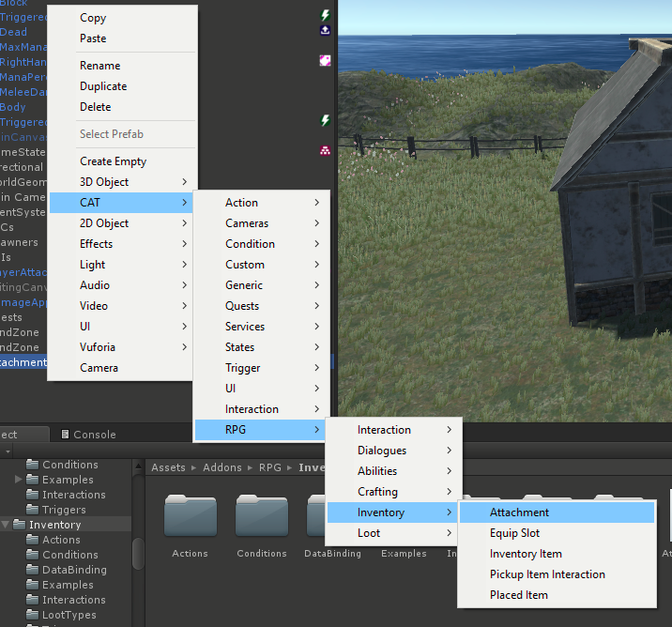The height and width of the screenshot is (627, 672).
Task: Click the pink dice icon in the hierarchy
Action: [x=326, y=60]
